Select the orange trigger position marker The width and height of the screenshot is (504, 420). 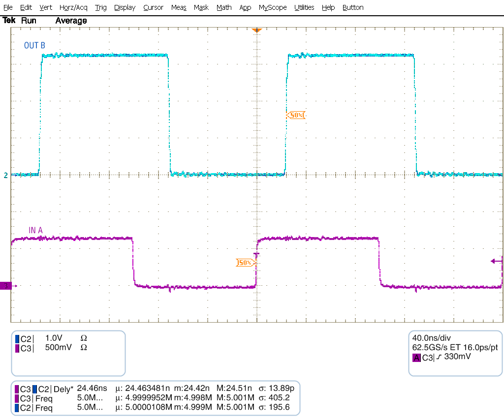coord(256,30)
